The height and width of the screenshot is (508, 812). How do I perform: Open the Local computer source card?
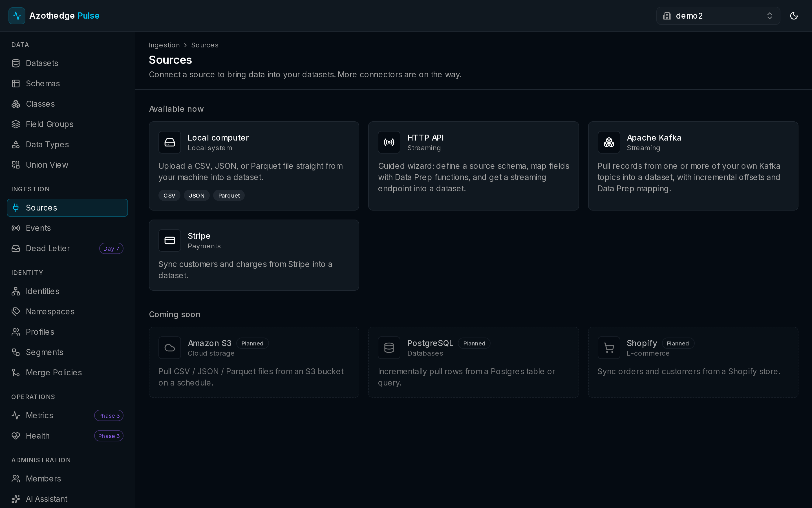(254, 166)
